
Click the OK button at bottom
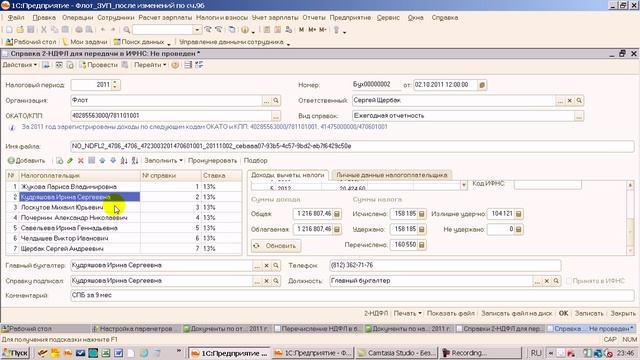pos(563,313)
